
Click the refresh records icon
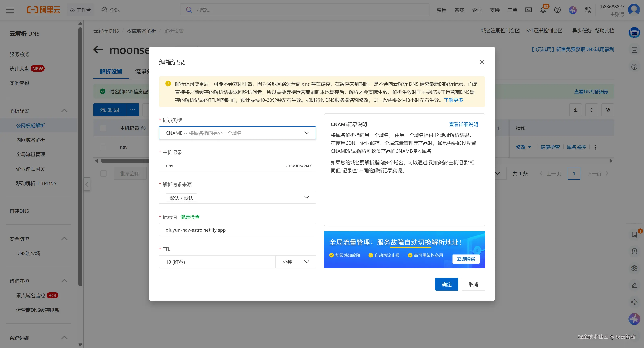click(x=591, y=110)
